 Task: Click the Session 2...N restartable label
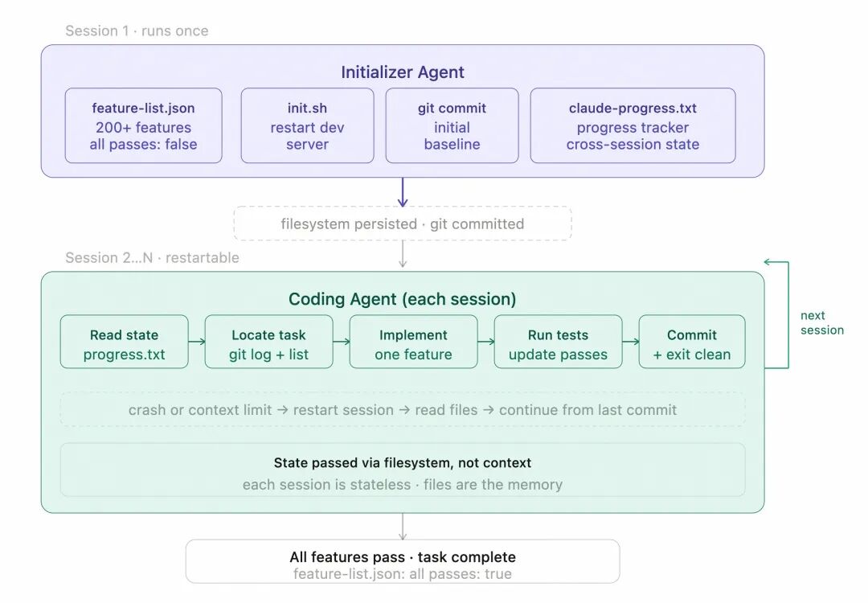(152, 258)
